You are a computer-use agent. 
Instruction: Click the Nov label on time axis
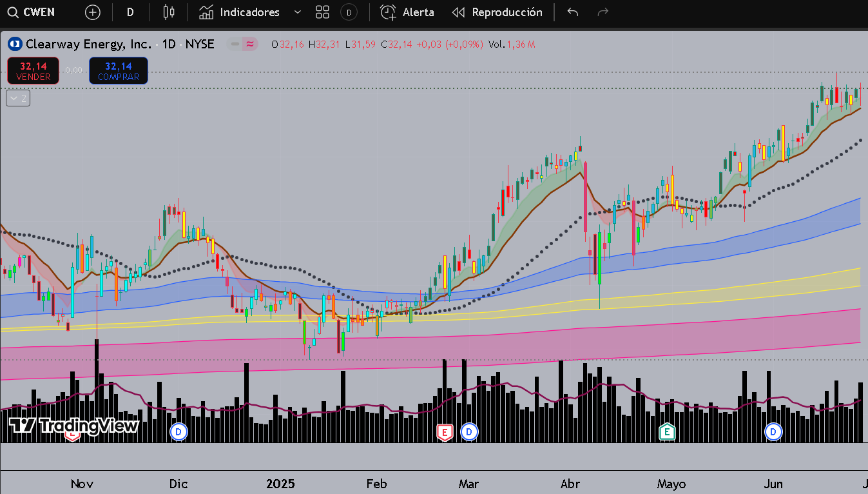tap(82, 484)
